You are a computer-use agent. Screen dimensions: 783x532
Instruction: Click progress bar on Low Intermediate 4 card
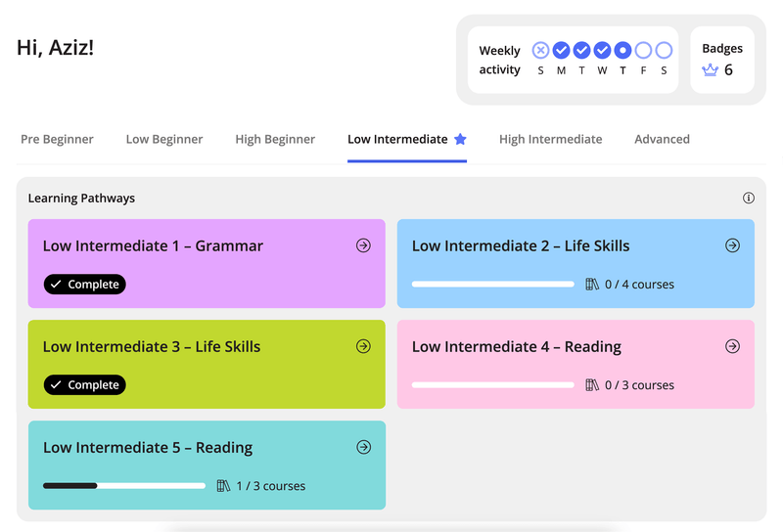(493, 385)
